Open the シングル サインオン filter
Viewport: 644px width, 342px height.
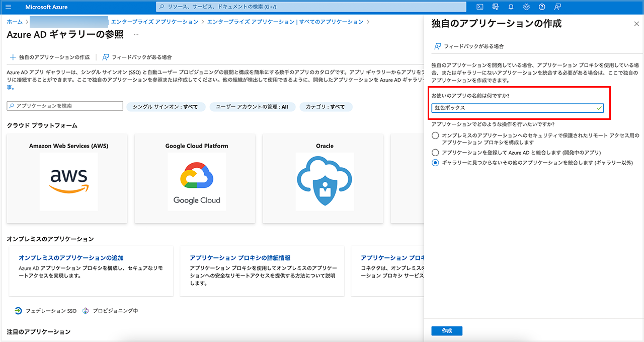[166, 107]
